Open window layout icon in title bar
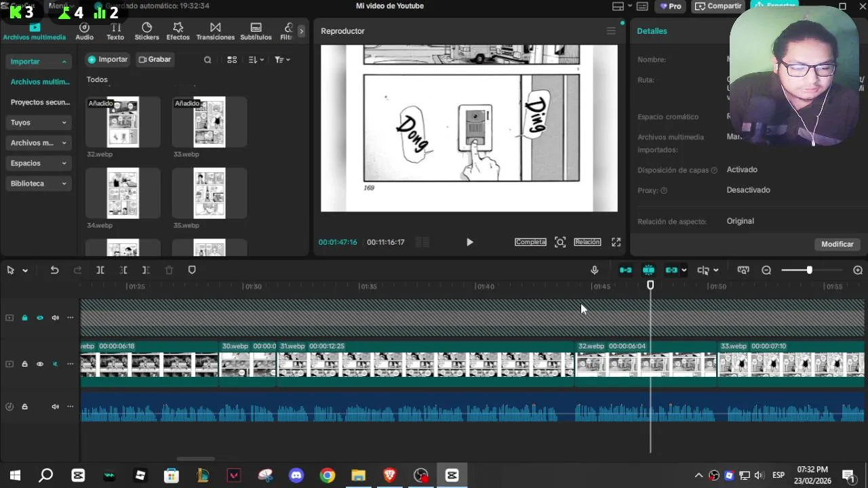 pyautogui.click(x=618, y=6)
